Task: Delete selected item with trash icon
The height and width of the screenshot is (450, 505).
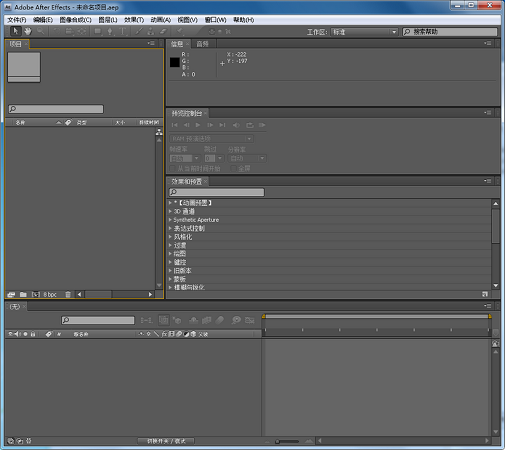Action: pyautogui.click(x=68, y=295)
